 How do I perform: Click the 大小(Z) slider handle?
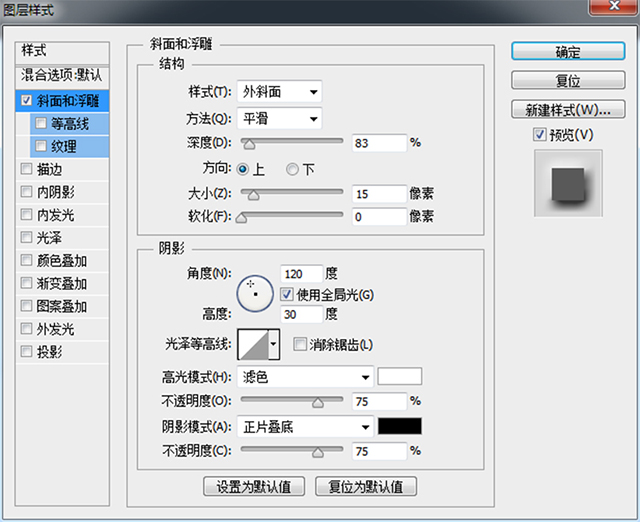(253, 195)
